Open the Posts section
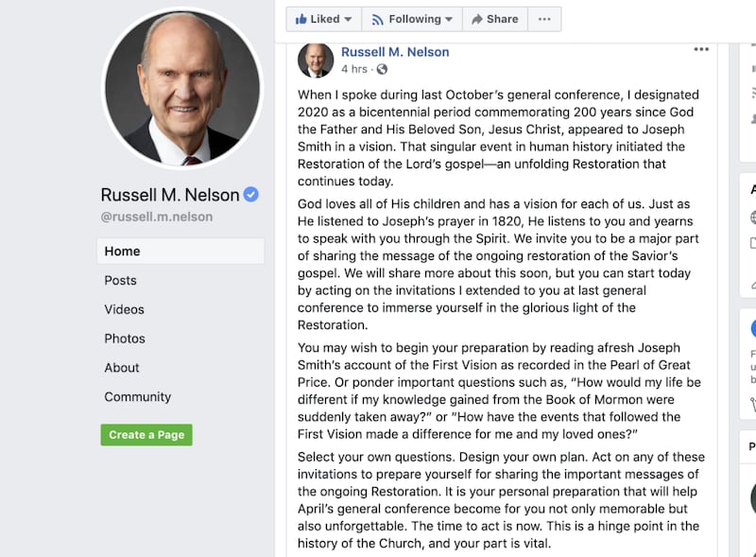This screenshot has height=557, width=756. 121,280
